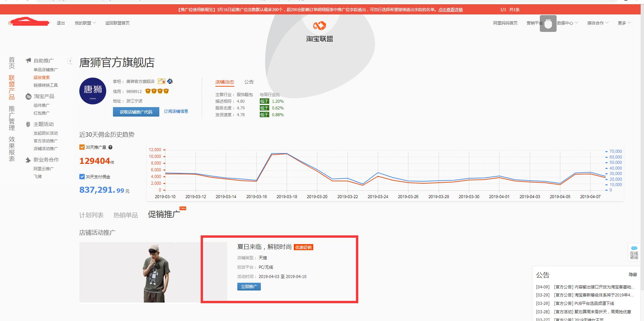Open 店铺活动推广 in the sidebar
Viewport: 644px width, 321px height.
(46, 149)
